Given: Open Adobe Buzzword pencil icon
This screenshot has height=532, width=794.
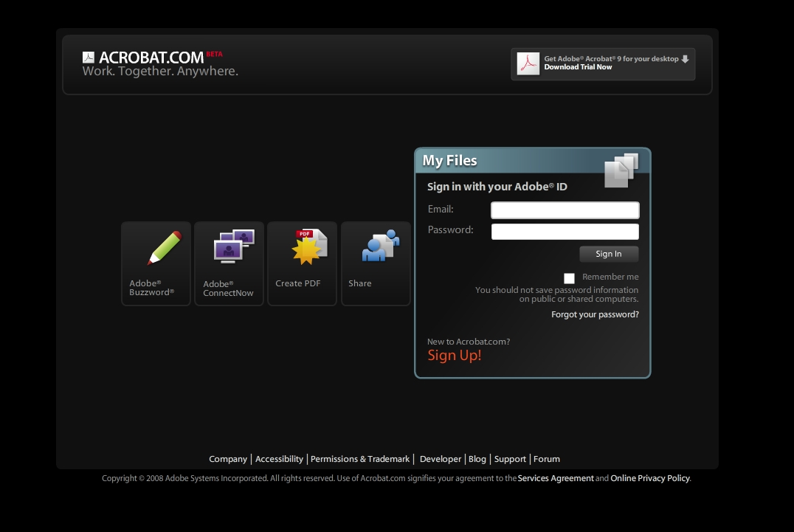Looking at the screenshot, I should [164, 247].
